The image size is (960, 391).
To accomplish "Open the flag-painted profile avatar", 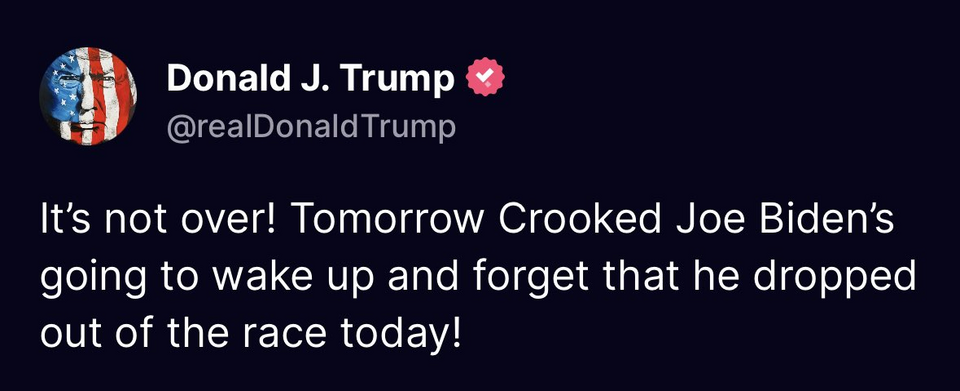I will click(x=88, y=96).
